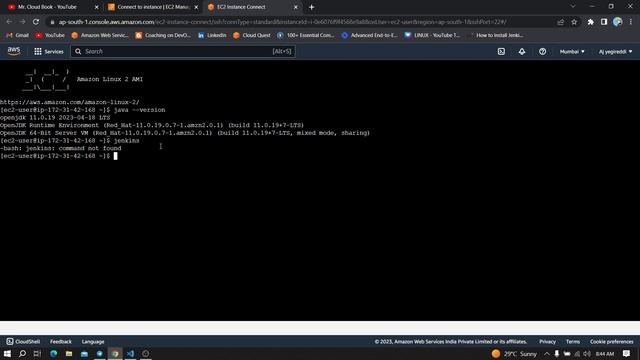The height and width of the screenshot is (360, 640).
Task: Reload the current page
Action: tap(36, 22)
